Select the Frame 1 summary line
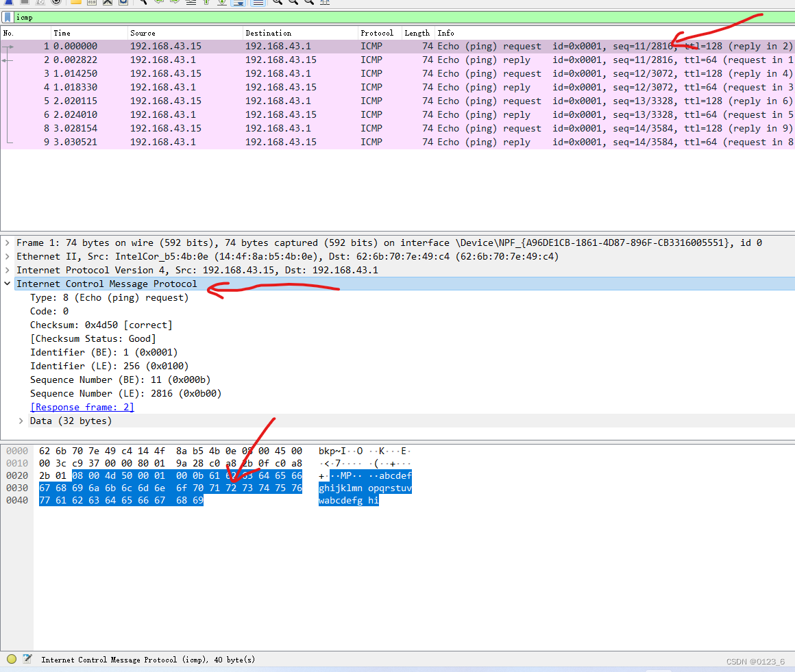 click(x=389, y=242)
